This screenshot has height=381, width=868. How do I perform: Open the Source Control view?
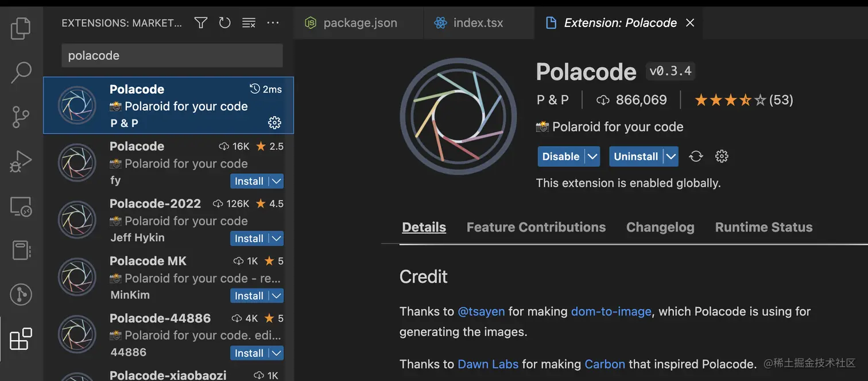(21, 117)
